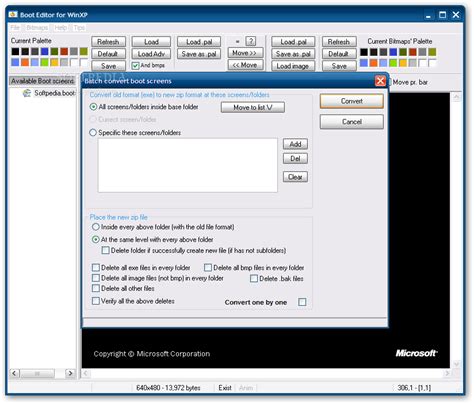Click Anim in the status bar
Screen dimensions: 474x404
click(x=246, y=388)
